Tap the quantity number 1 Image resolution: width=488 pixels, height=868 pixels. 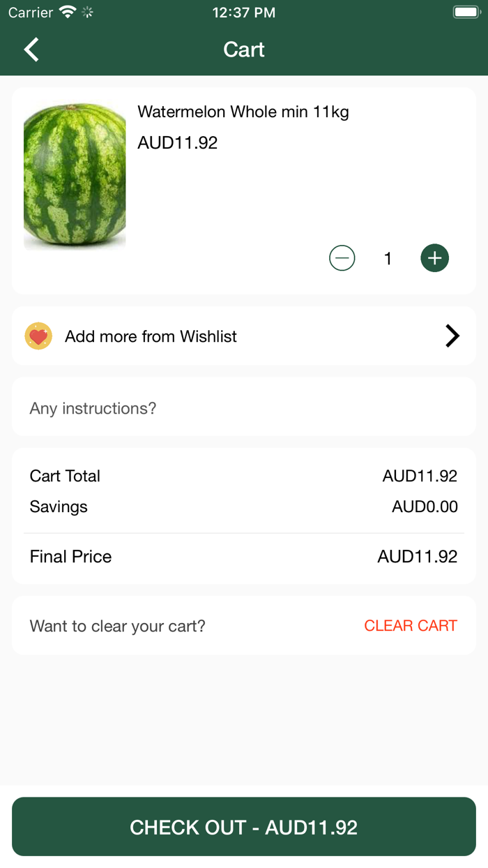388,259
